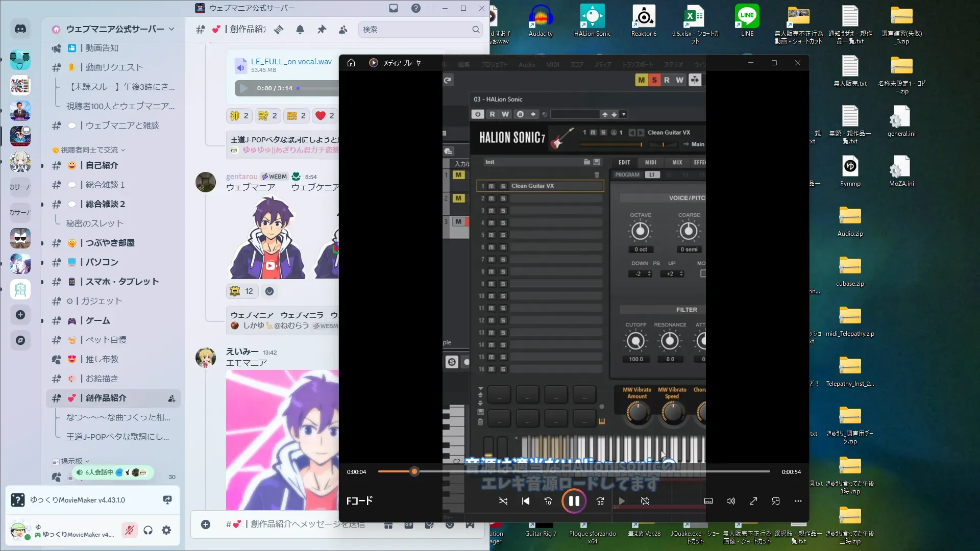This screenshot has width=980, height=551.
Task: Skip back 10 seconds in player
Action: coord(548,501)
